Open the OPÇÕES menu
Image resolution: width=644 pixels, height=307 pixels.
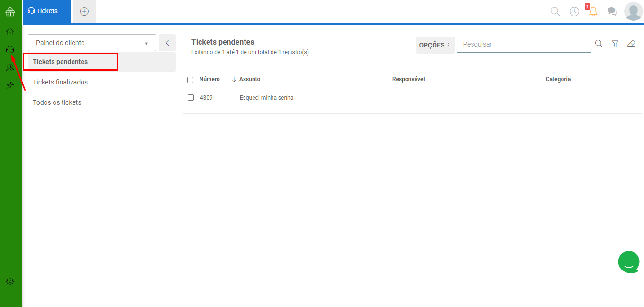(435, 45)
